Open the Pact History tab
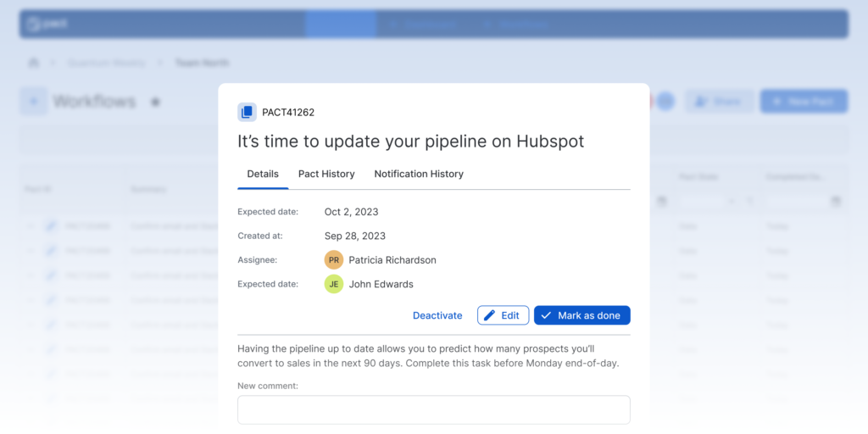This screenshot has width=868, height=434. tap(326, 174)
